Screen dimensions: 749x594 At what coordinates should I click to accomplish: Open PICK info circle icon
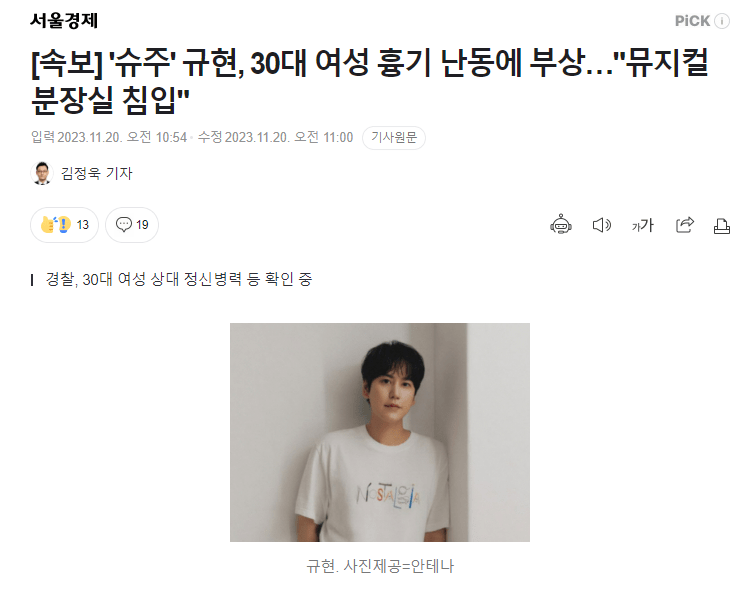pyautogui.click(x=722, y=21)
